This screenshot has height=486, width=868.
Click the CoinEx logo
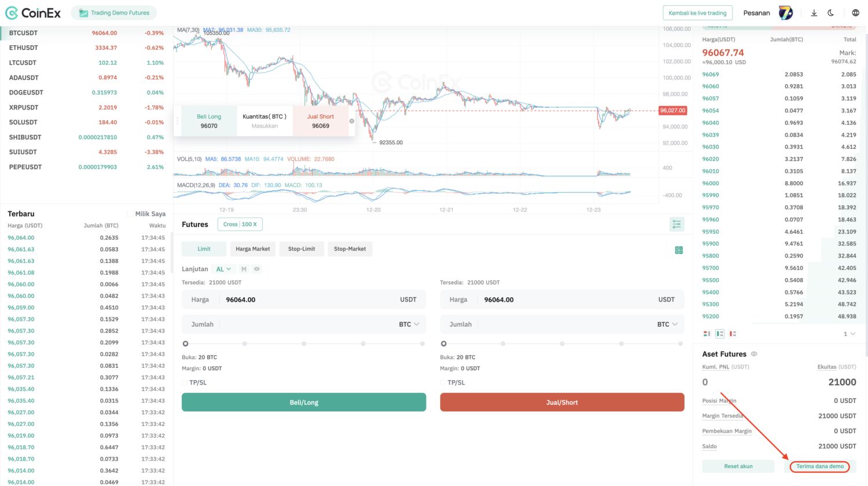[33, 13]
